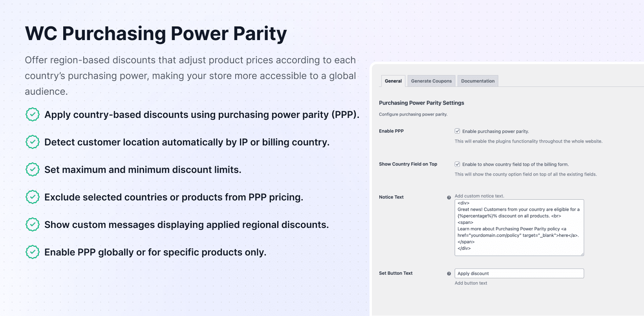Click the WC Purchasing Power Parity heading
This screenshot has width=644, height=316.
click(x=156, y=33)
